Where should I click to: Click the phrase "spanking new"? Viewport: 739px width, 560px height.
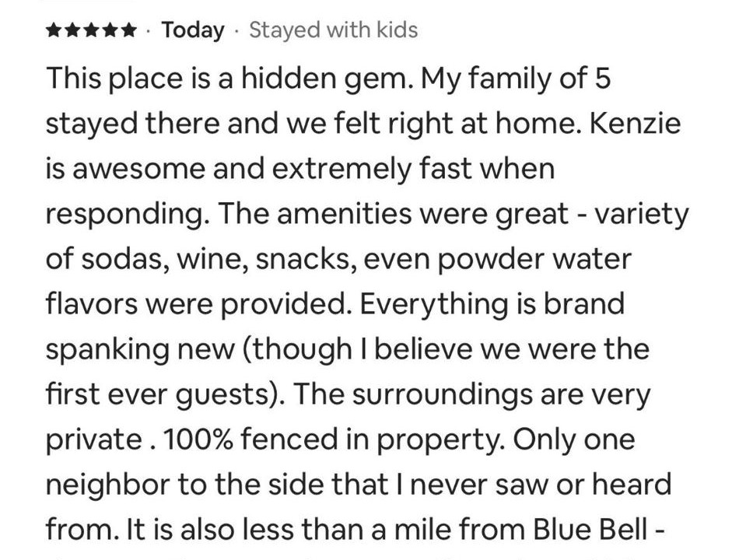pos(139,349)
